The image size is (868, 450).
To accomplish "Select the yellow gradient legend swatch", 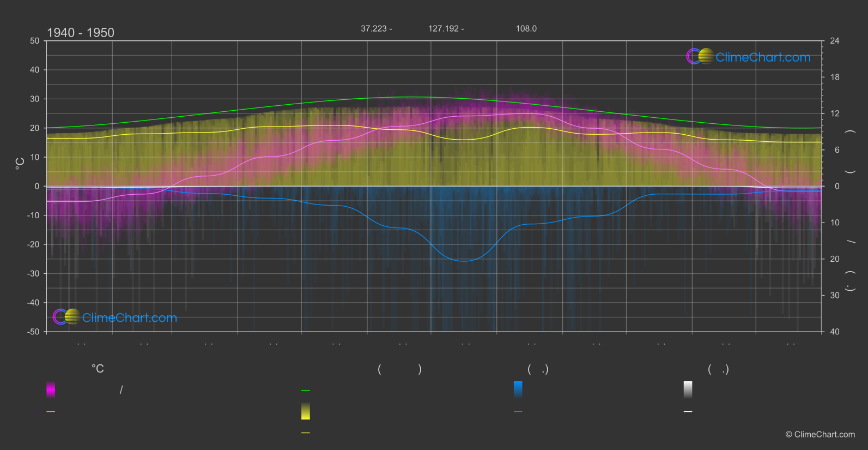I will [306, 411].
